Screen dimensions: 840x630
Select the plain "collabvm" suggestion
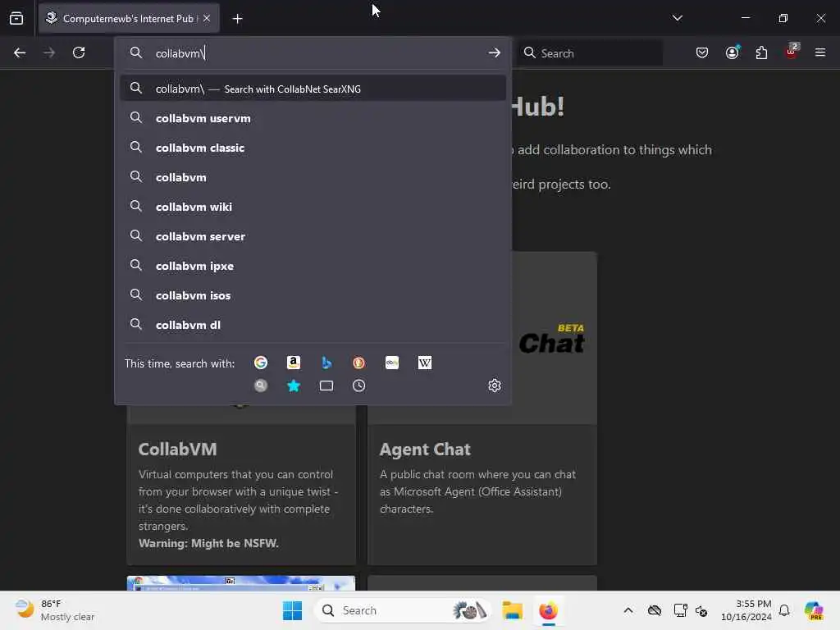tap(313, 177)
